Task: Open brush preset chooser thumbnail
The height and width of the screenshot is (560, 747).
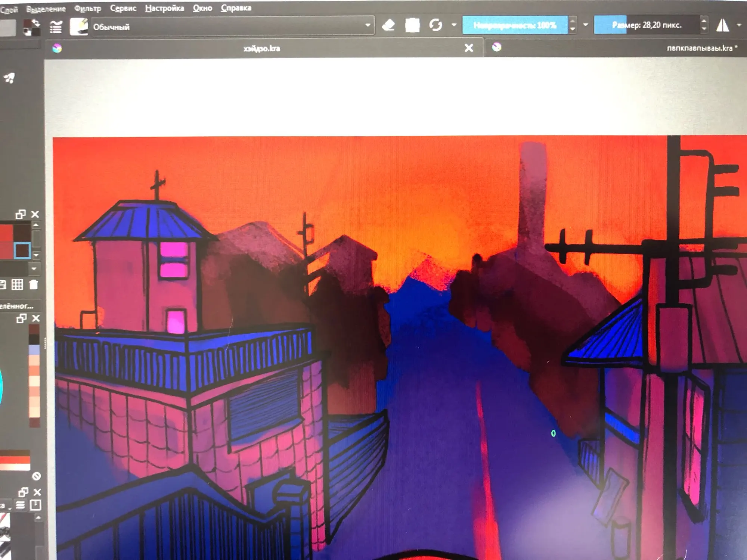Action: pyautogui.click(x=79, y=27)
